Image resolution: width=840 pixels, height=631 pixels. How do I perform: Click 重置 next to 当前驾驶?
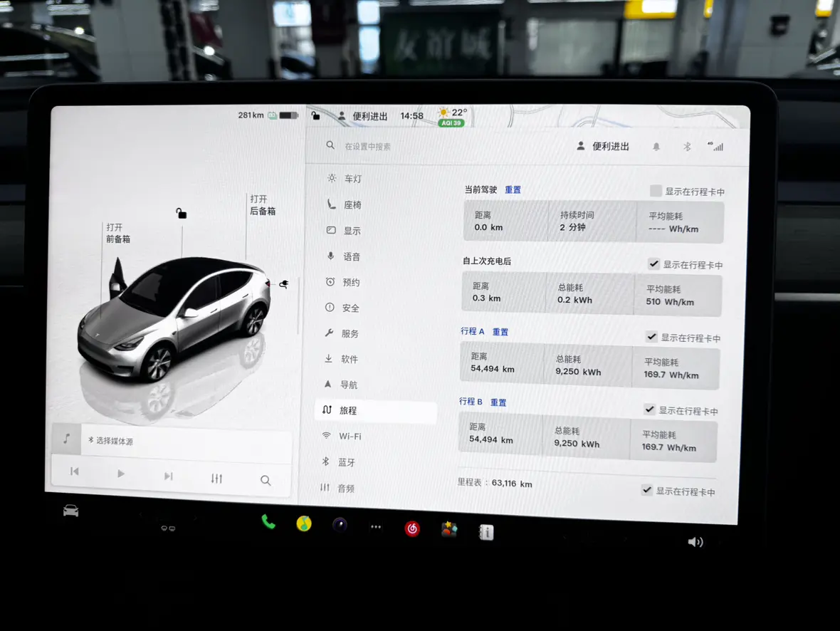[513, 189]
